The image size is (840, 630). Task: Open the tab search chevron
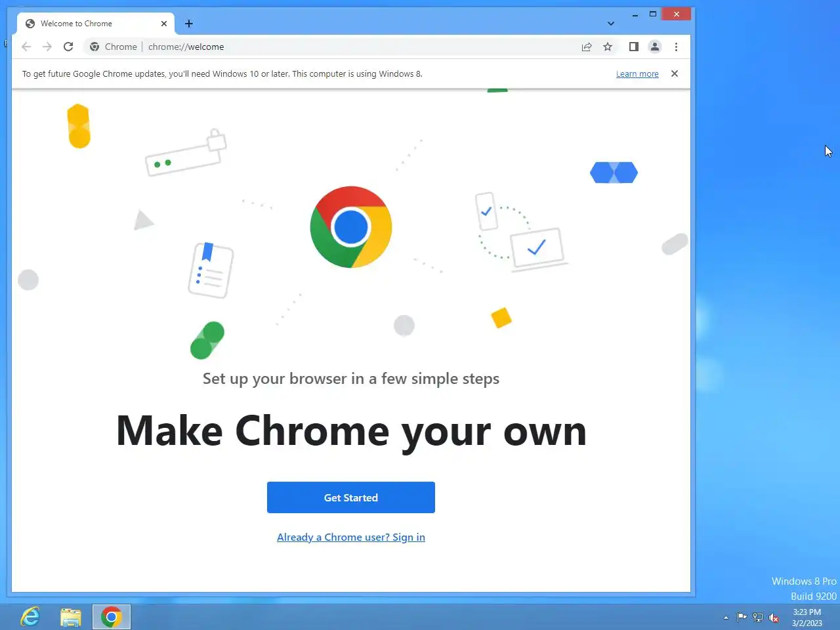pyautogui.click(x=611, y=24)
